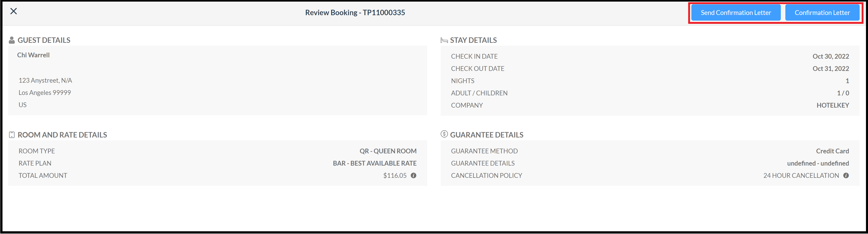Viewport: 868px width, 234px height.
Task: Click the info icon next to 24 HOUR CANCELLATION
Action: [x=846, y=175]
